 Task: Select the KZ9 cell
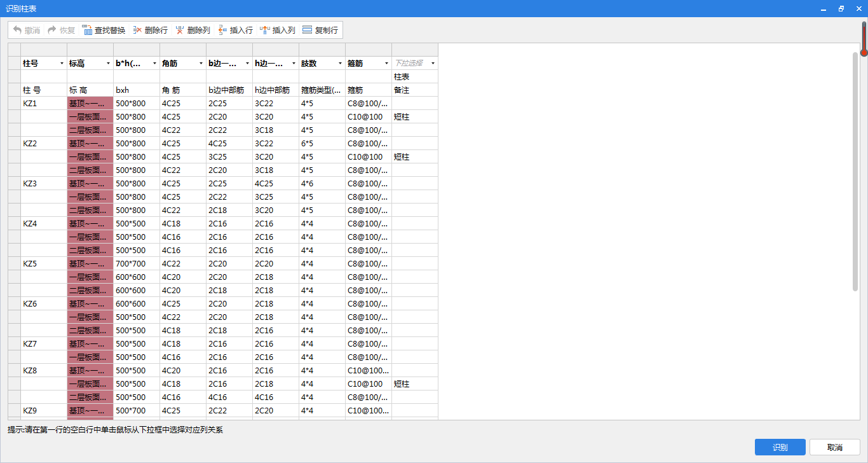click(44, 410)
